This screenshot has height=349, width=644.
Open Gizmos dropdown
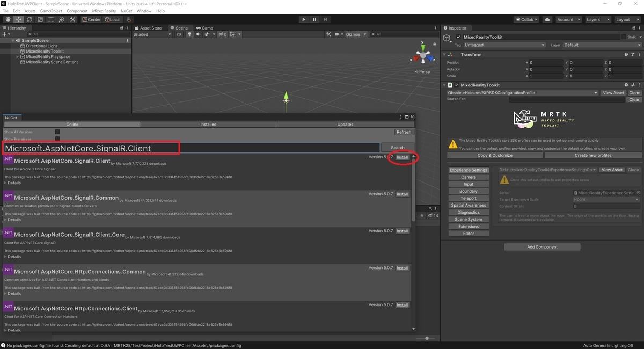tap(355, 34)
